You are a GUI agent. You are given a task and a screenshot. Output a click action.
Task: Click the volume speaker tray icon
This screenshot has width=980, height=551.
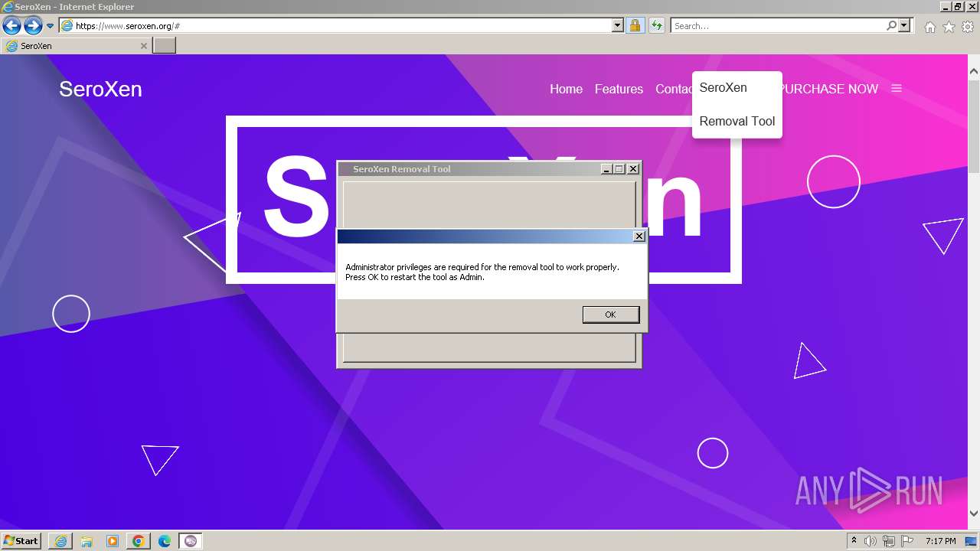871,541
